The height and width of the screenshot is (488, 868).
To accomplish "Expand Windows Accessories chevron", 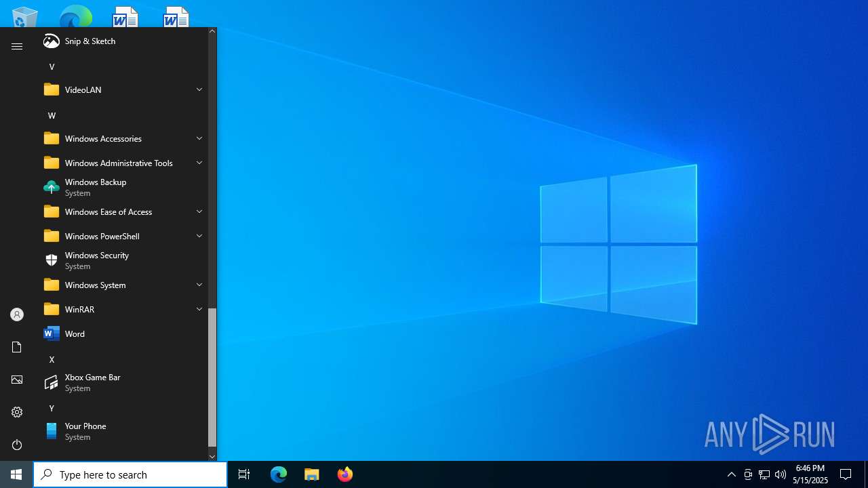I will 199,138.
